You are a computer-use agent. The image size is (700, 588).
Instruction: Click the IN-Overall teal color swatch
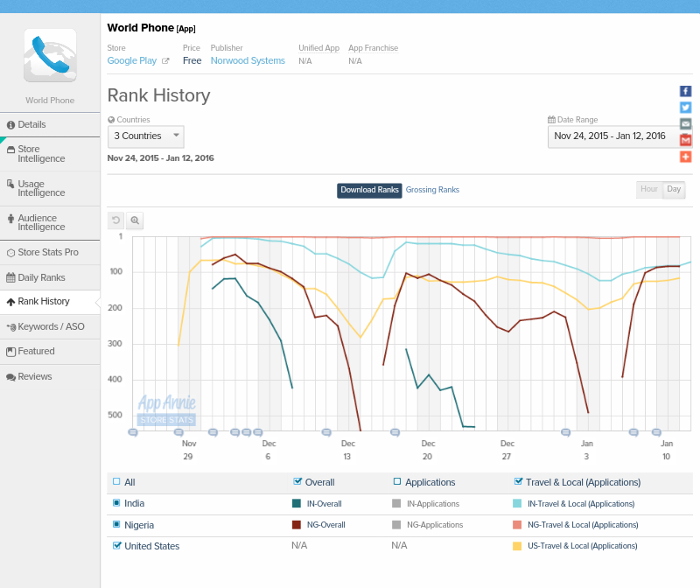(297, 503)
